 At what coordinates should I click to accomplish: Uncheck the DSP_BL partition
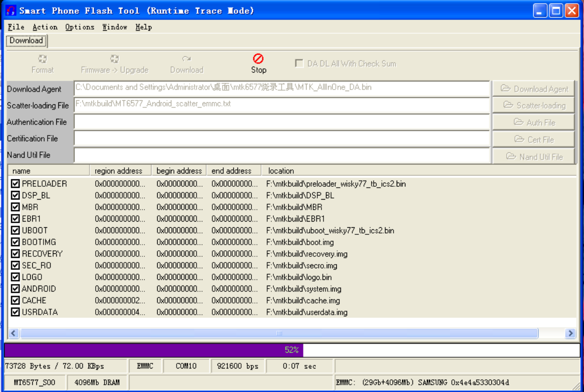click(x=15, y=195)
